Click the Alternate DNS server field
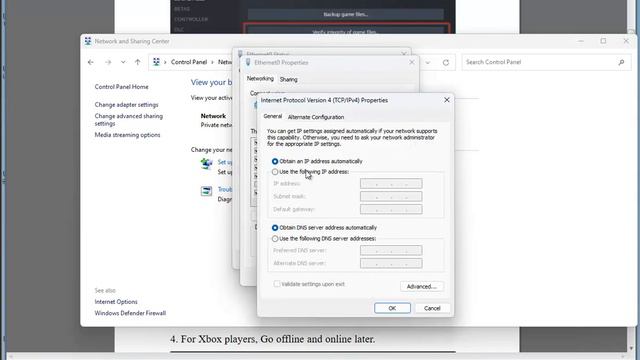Viewport: 640px width, 360px height. pyautogui.click(x=391, y=263)
